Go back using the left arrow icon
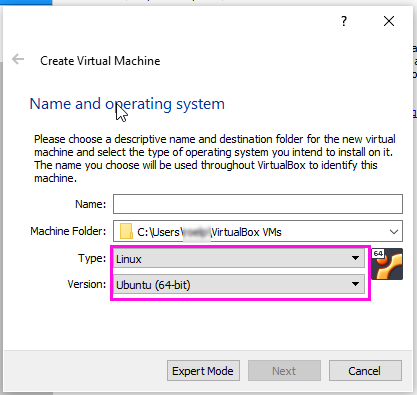Viewport: 417px width, 395px height. [x=18, y=60]
